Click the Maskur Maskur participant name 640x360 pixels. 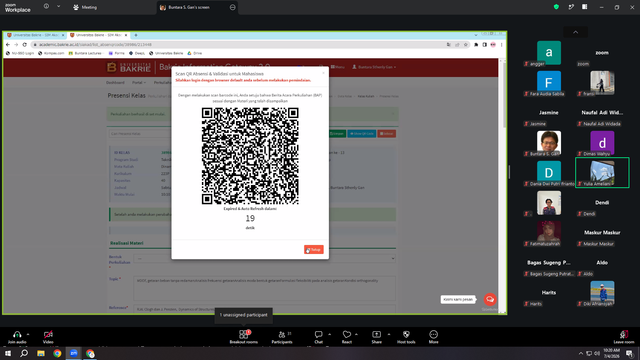coord(602,233)
